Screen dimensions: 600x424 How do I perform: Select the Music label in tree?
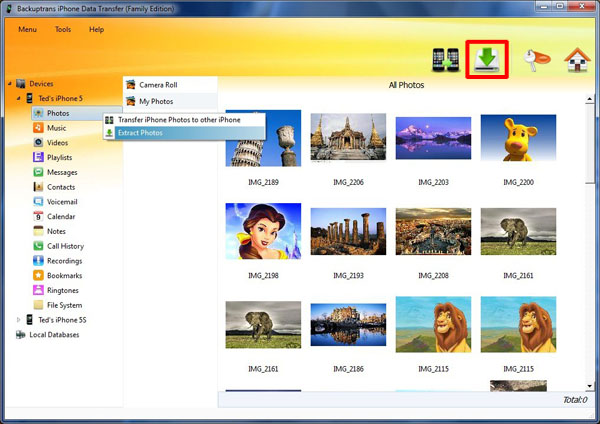[57, 128]
